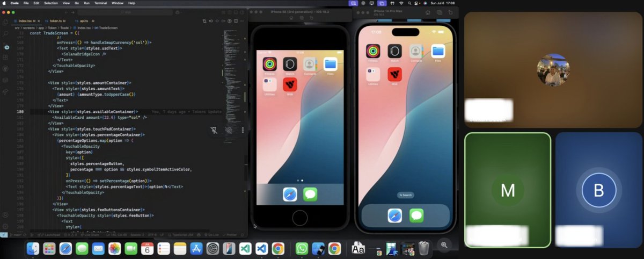644x259 pixels.
Task: Click Home button in iPhone SE simulator toolbar
Action: 290,18
